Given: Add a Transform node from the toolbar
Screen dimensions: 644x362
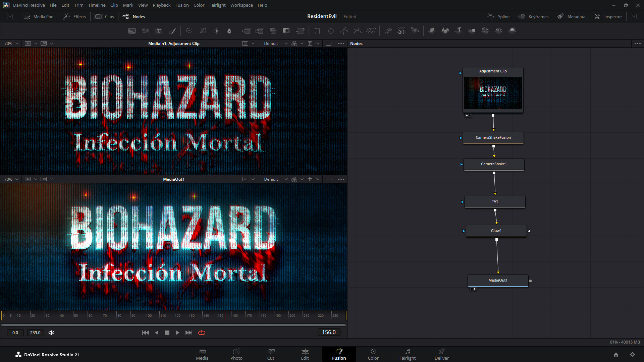Looking at the screenshot, I should point(300,31).
